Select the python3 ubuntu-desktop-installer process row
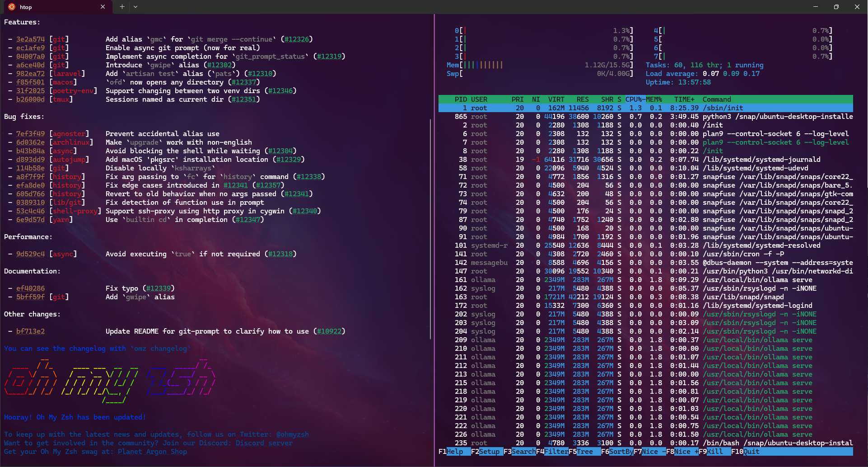Image resolution: width=868 pixels, height=467 pixels. pyautogui.click(x=645, y=117)
